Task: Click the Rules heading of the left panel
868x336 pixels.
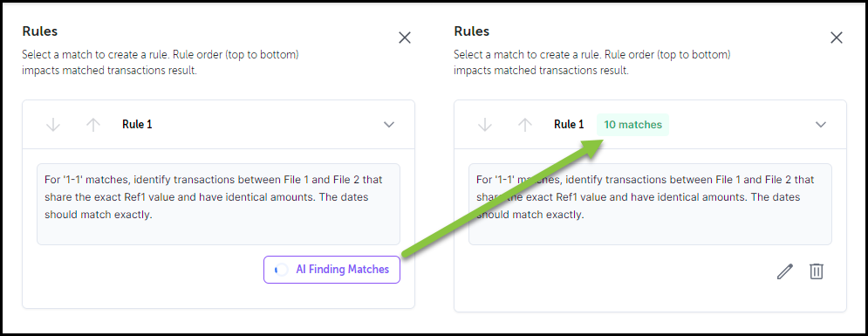Action: (x=40, y=31)
